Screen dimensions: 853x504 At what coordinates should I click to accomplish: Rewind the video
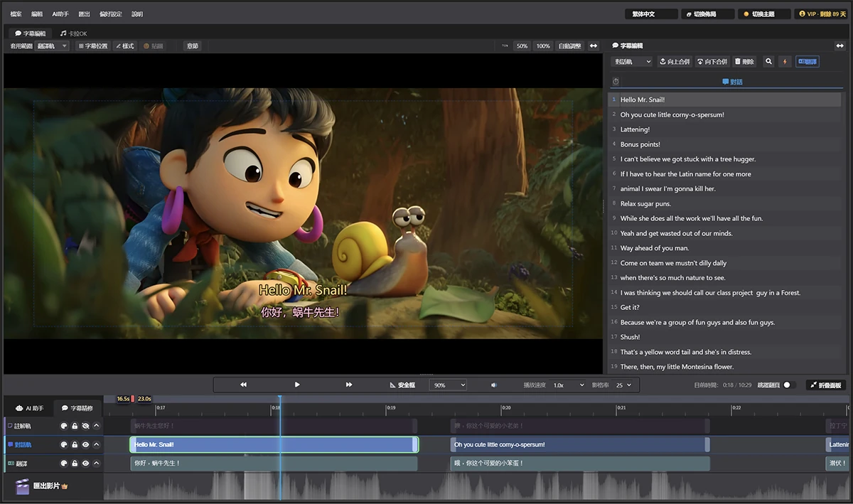click(243, 385)
